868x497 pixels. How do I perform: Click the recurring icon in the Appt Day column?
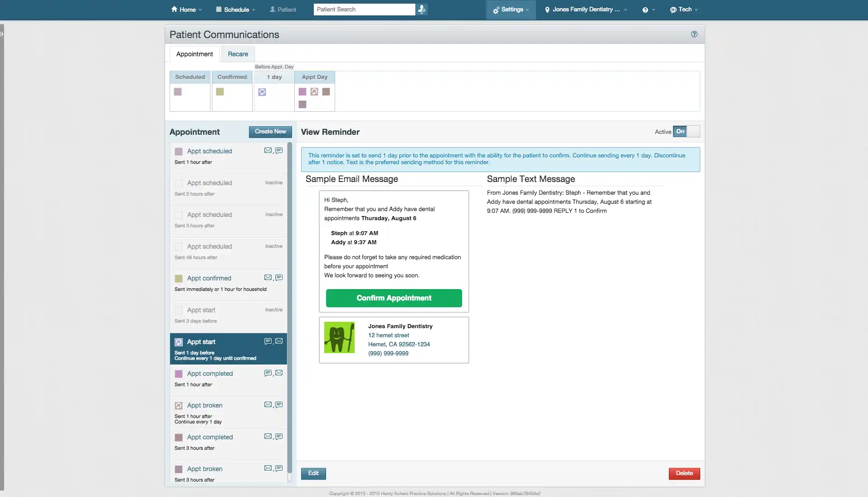click(x=314, y=92)
